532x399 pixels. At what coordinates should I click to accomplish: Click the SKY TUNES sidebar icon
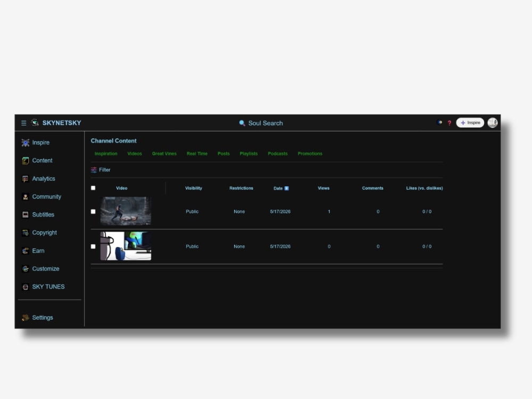pos(26,287)
